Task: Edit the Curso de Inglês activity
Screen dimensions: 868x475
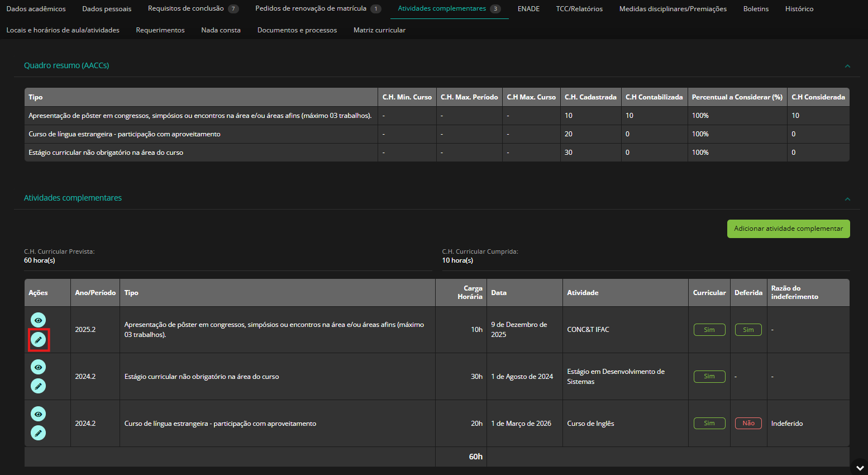Action: pos(38,433)
